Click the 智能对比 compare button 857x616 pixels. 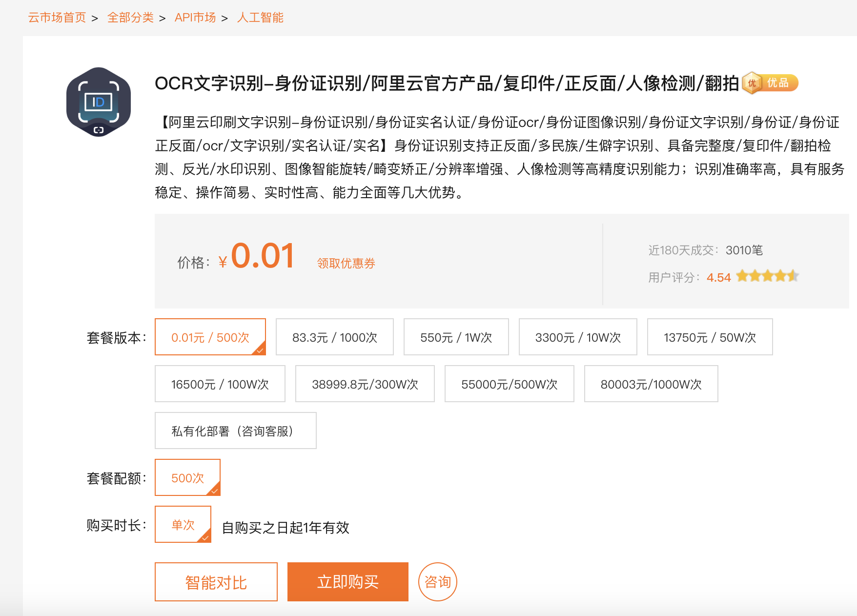pos(216,582)
